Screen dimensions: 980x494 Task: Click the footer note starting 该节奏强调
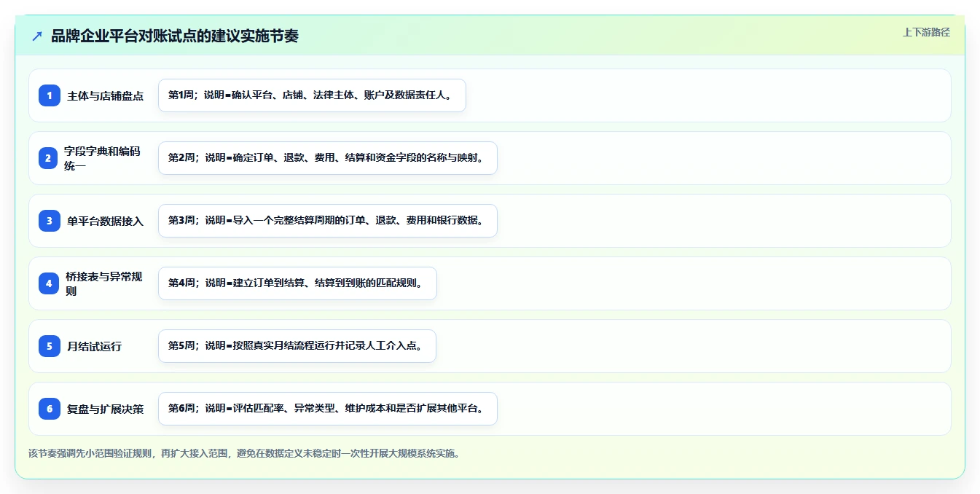coord(244,453)
